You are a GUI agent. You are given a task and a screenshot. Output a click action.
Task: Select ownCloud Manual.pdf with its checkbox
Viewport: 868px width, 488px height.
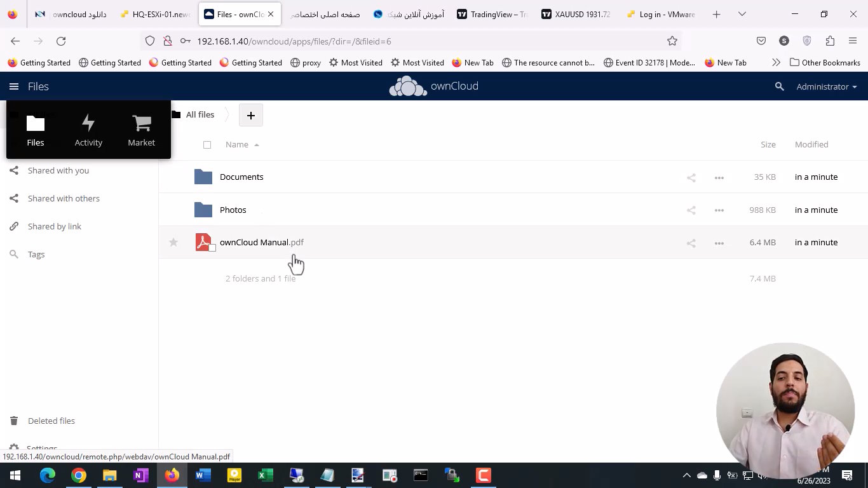point(212,248)
